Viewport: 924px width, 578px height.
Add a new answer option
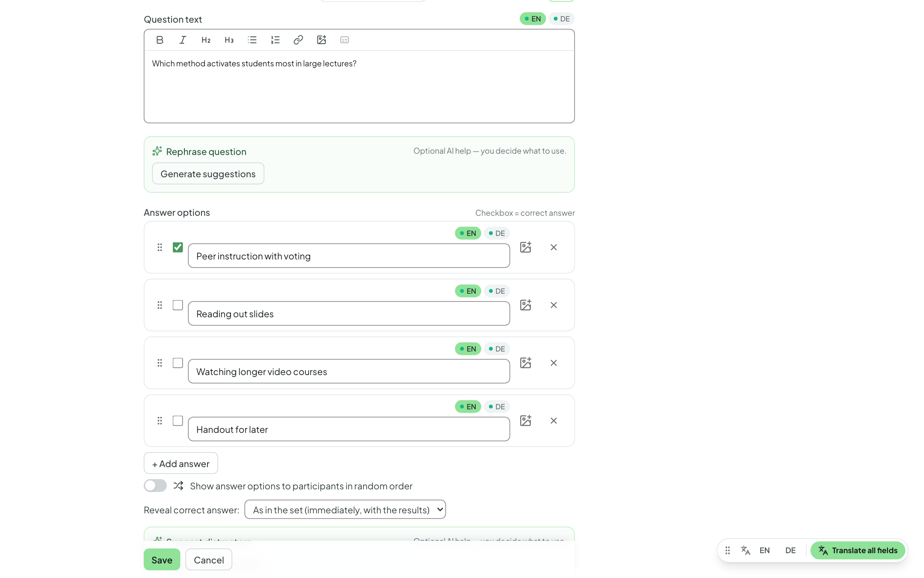(x=181, y=463)
